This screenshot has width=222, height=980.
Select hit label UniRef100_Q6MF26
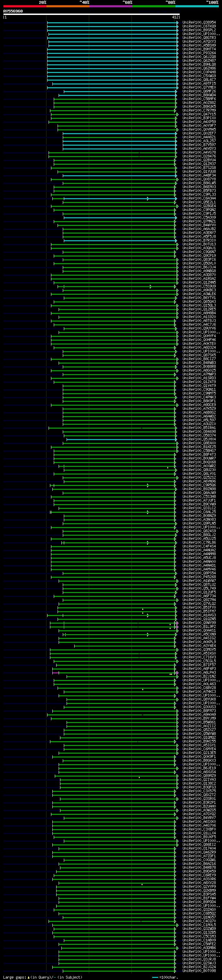point(199,91)
